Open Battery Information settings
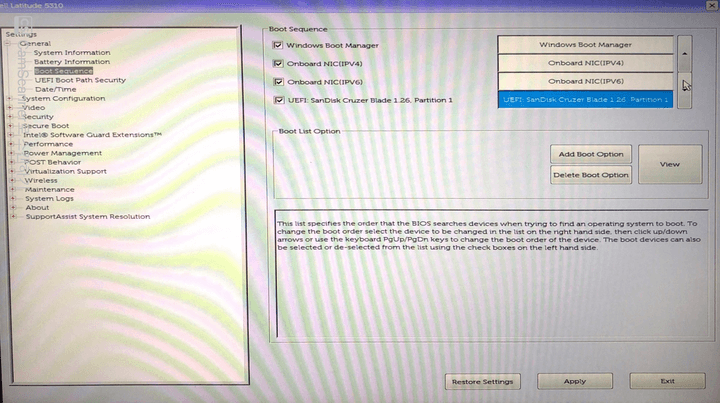This screenshot has width=720, height=403. 72,62
